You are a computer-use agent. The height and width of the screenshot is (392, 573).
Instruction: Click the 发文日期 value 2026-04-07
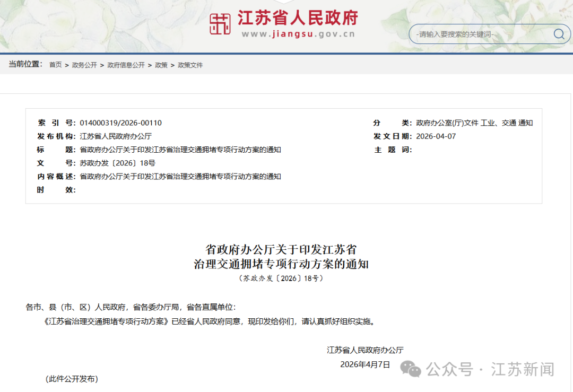[436, 136]
